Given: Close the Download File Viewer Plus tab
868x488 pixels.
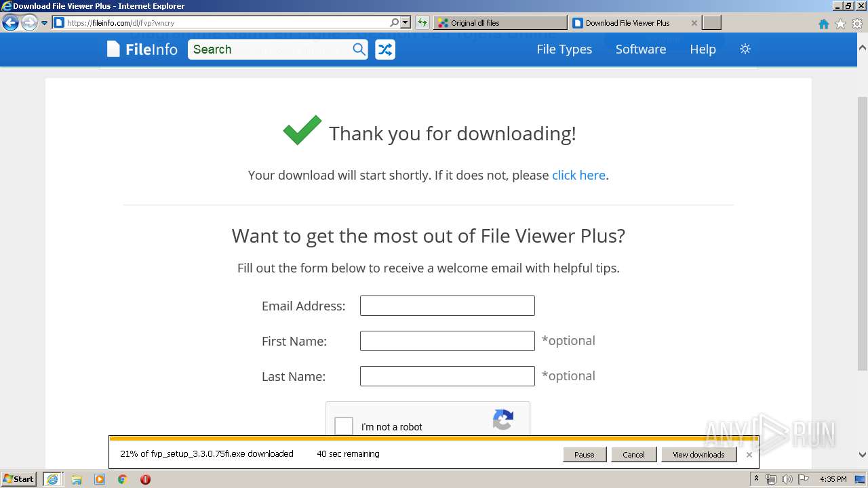Looking at the screenshot, I should [x=694, y=22].
